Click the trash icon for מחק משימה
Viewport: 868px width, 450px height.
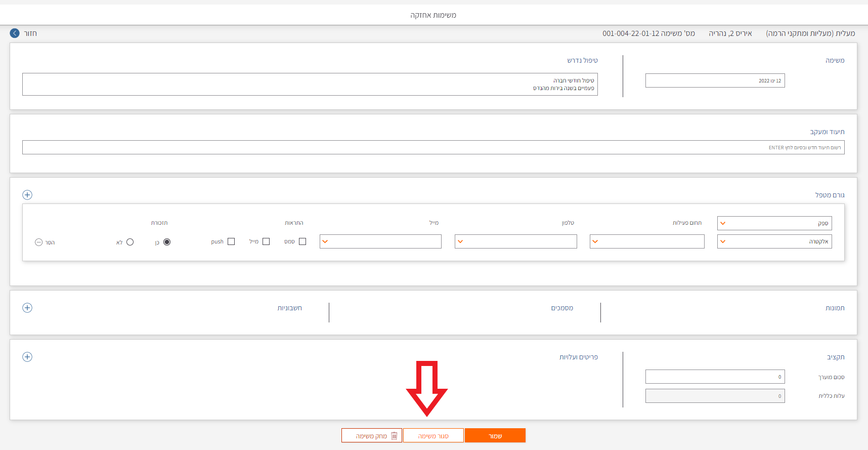click(x=394, y=436)
